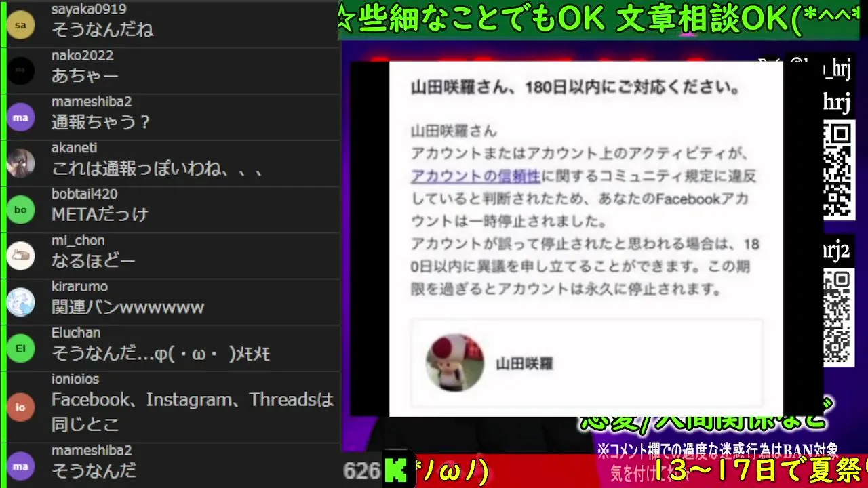The height and width of the screenshot is (488, 868).
Task: Click mameshiba2's avatar beside the last 'そうなんだ'
Action: (x=20, y=466)
